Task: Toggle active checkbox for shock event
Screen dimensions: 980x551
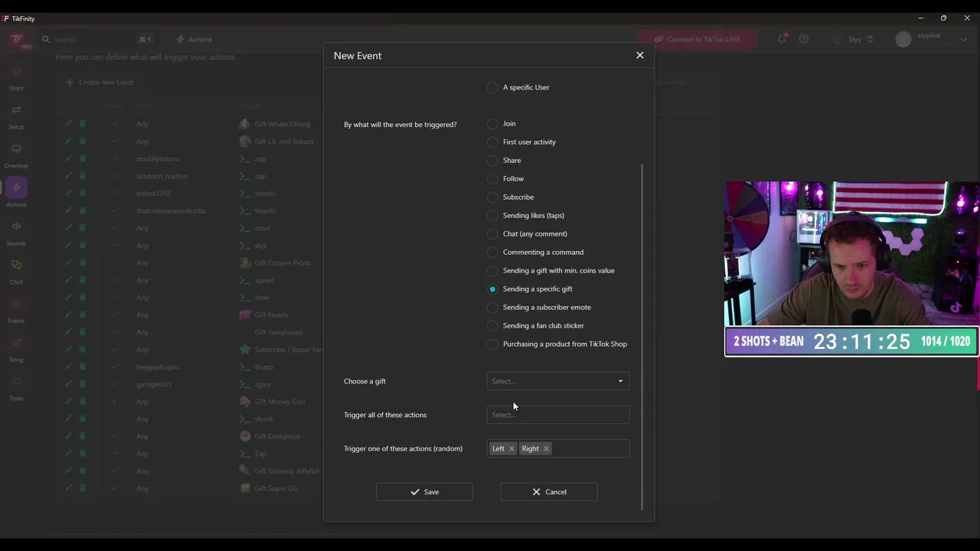Action: point(114,419)
